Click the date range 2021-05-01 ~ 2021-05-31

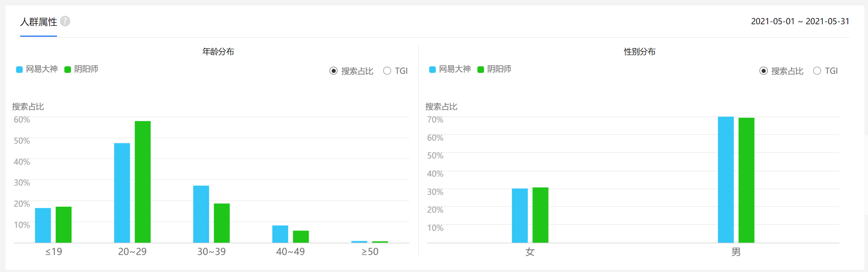(800, 21)
